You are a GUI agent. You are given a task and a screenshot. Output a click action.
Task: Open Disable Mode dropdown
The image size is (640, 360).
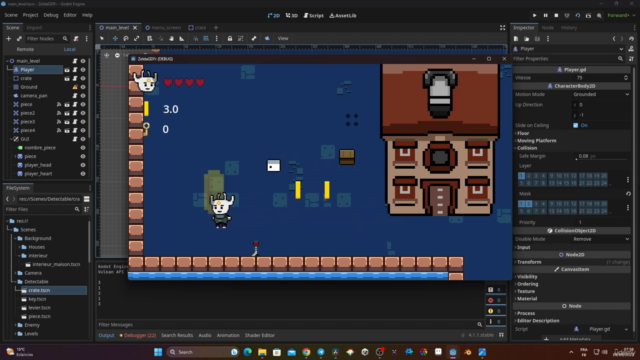601,239
